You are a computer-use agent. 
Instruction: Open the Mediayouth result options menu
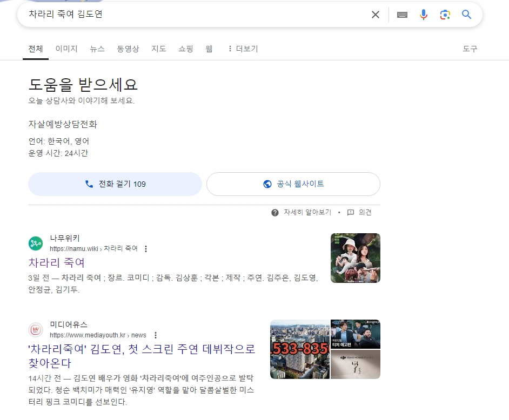(156, 335)
